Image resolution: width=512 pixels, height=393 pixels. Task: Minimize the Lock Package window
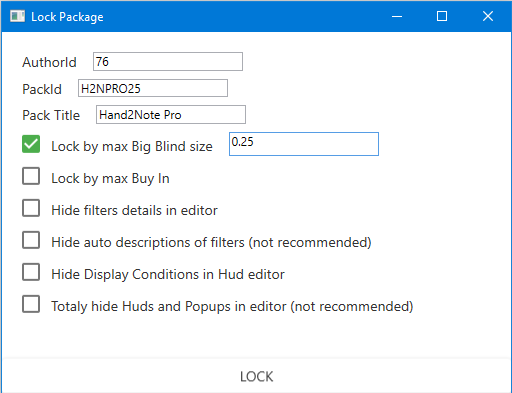397,16
